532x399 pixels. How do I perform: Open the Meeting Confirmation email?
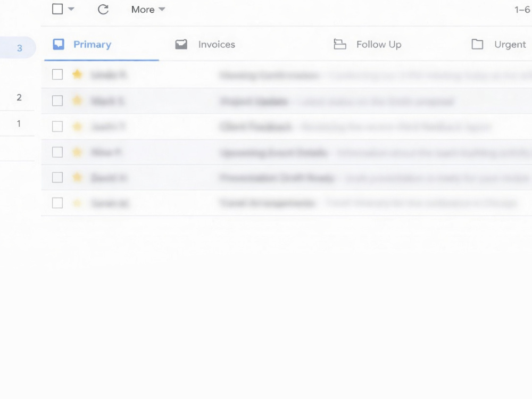coord(286,74)
